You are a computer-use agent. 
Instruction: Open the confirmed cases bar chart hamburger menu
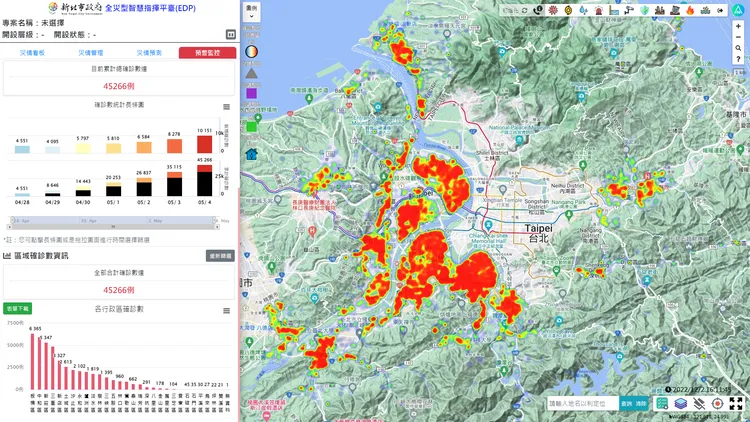click(x=227, y=107)
